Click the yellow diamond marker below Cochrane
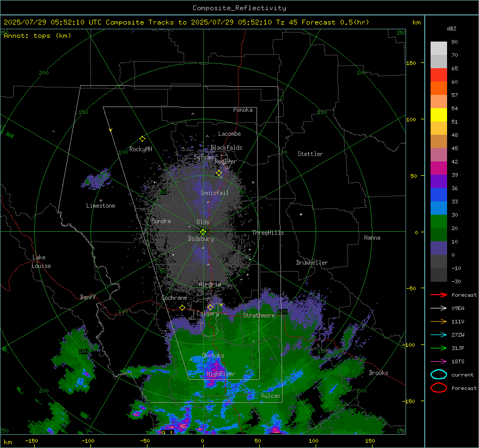The image size is (479, 448). point(182,307)
